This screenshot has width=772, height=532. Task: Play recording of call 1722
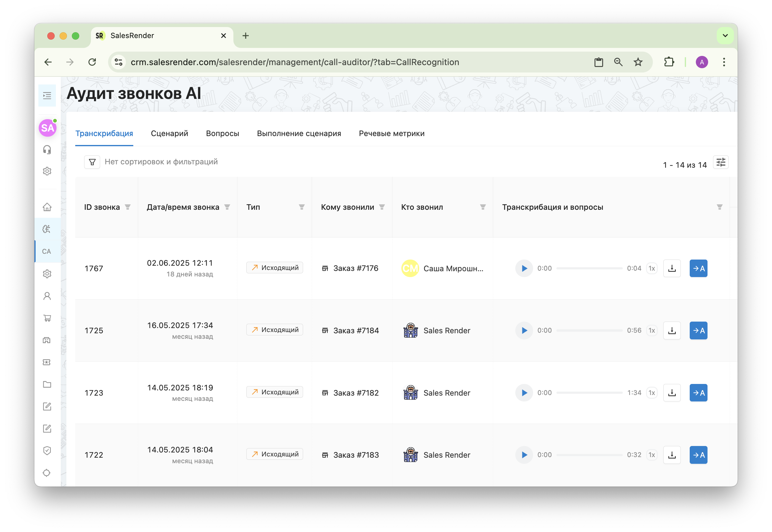click(x=524, y=455)
